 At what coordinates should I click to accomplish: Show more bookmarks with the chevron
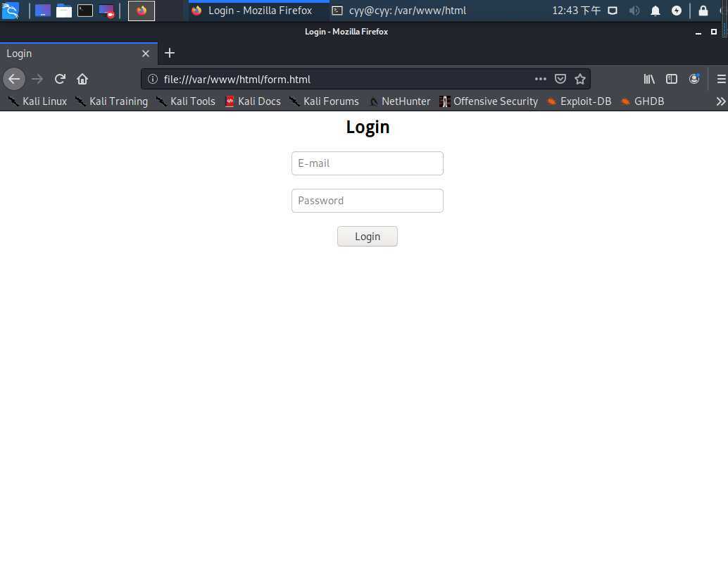[720, 101]
